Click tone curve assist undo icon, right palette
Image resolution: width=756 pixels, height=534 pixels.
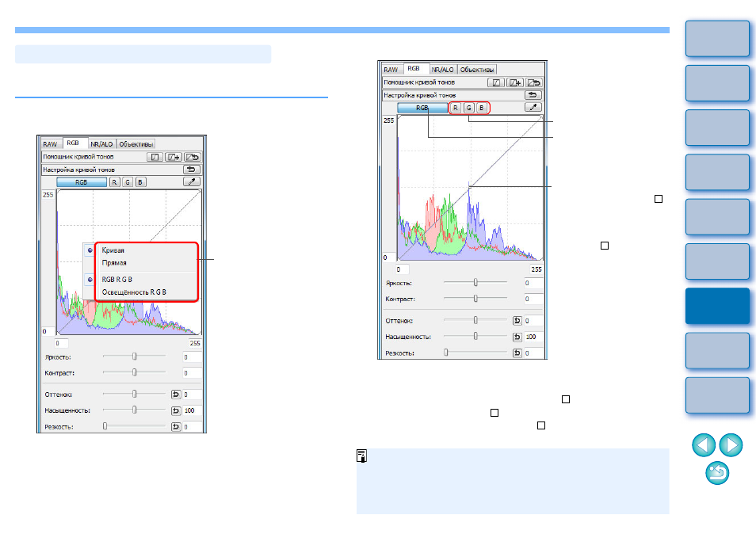tap(533, 83)
